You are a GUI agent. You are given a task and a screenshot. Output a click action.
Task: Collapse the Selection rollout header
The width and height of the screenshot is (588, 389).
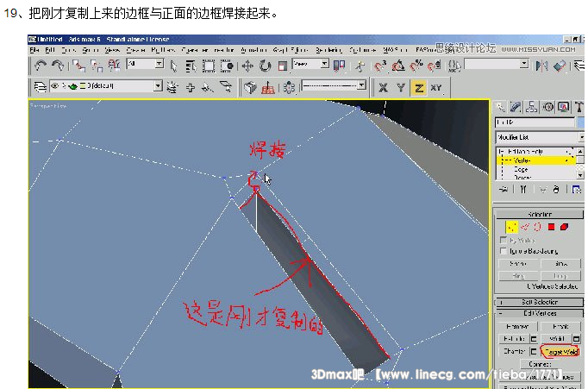point(540,214)
